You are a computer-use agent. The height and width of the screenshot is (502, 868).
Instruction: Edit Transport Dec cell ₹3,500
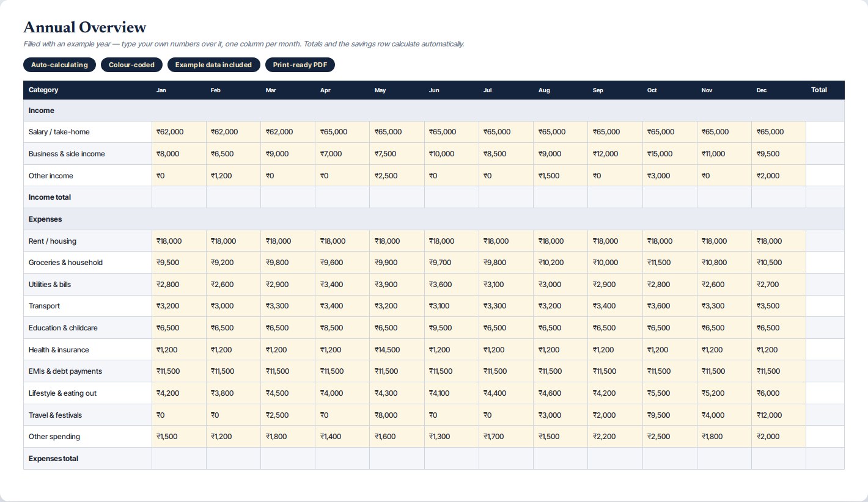coord(779,306)
